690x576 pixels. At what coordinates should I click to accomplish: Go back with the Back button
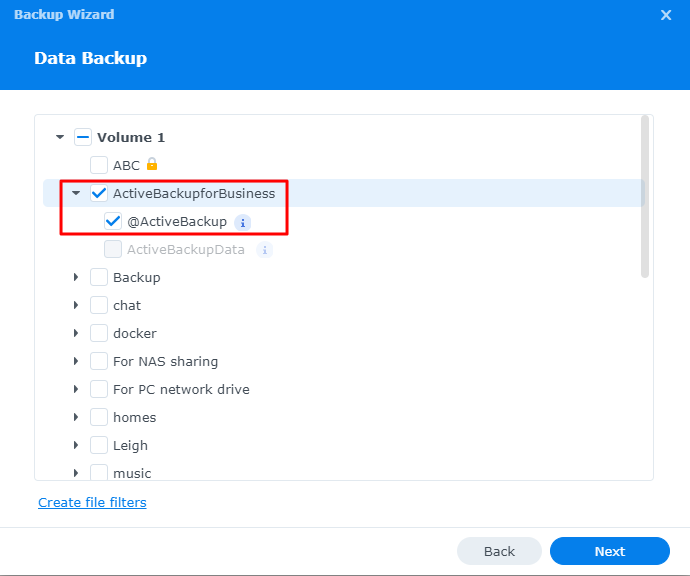tap(499, 551)
